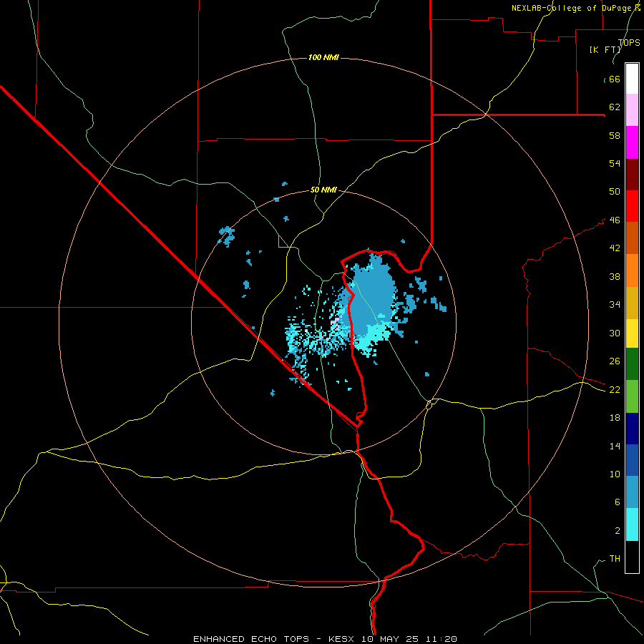This screenshot has width=644, height=644.
Task: Click the legend value 50
Action: pyautogui.click(x=615, y=192)
